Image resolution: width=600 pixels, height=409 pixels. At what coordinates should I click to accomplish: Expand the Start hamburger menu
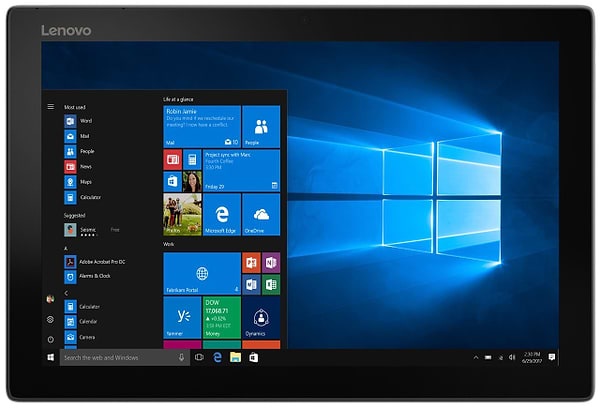pos(51,106)
